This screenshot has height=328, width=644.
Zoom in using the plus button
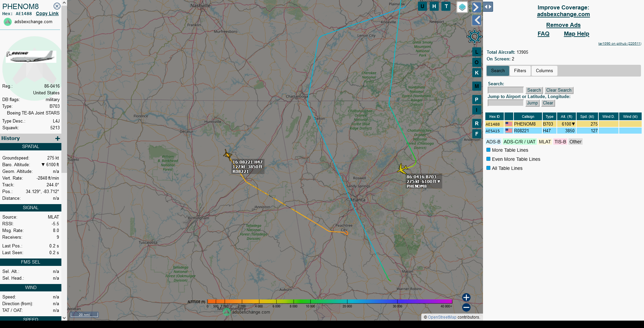(466, 297)
